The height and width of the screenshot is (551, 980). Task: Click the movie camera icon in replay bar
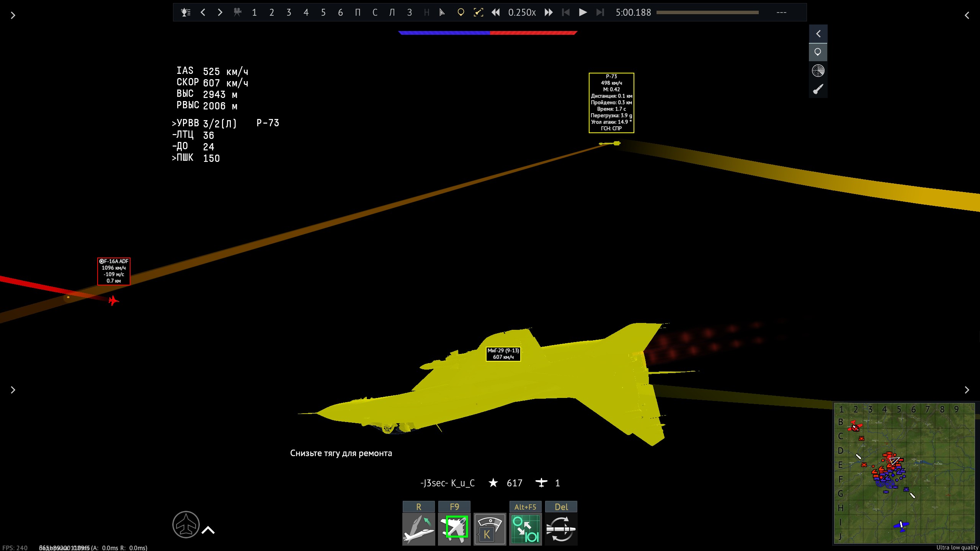coord(237,12)
